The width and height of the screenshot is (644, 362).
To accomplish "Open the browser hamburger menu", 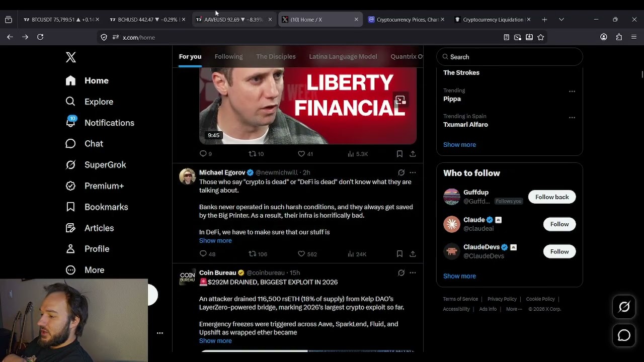I will click(x=634, y=37).
